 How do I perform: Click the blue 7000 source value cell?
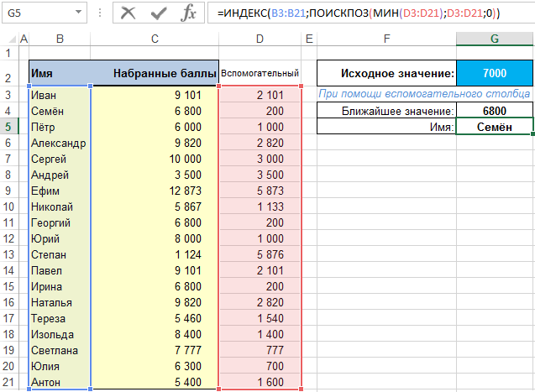(x=495, y=73)
